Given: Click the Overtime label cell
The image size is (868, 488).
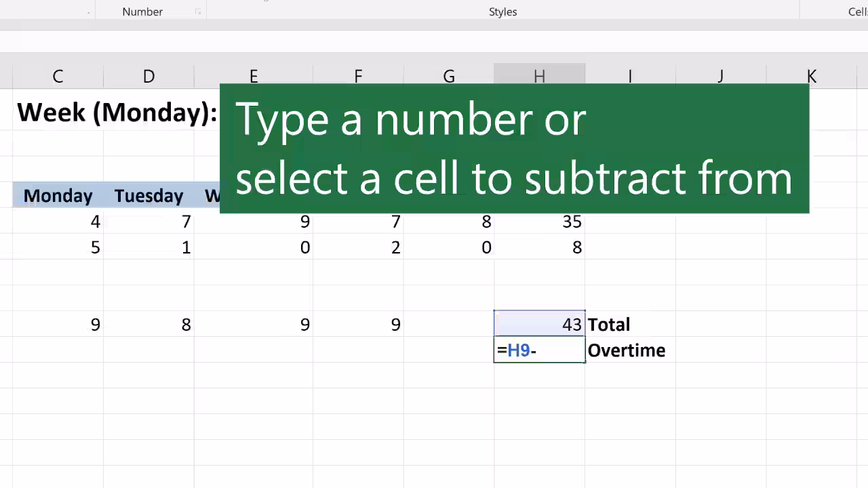Looking at the screenshot, I should [x=630, y=350].
